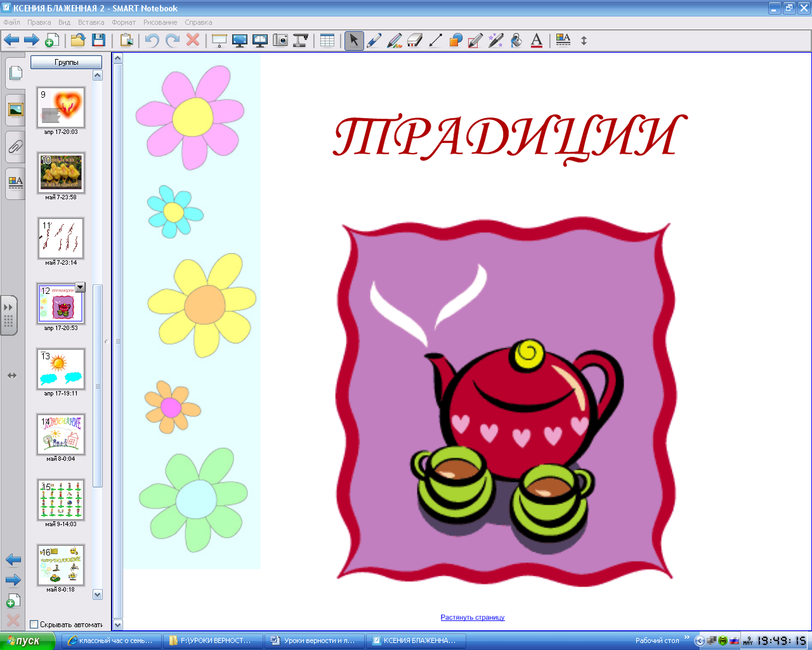This screenshot has height=650, width=812.
Task: Select page 10 thumbnail
Action: click(61, 173)
